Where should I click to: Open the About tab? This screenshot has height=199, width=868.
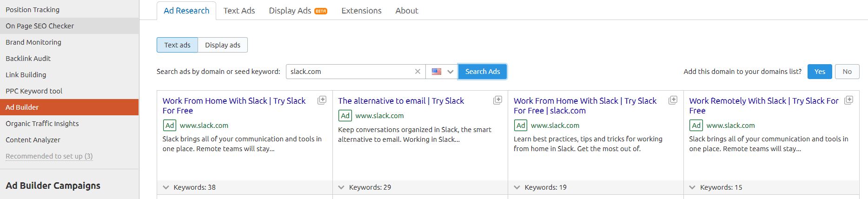tap(407, 11)
